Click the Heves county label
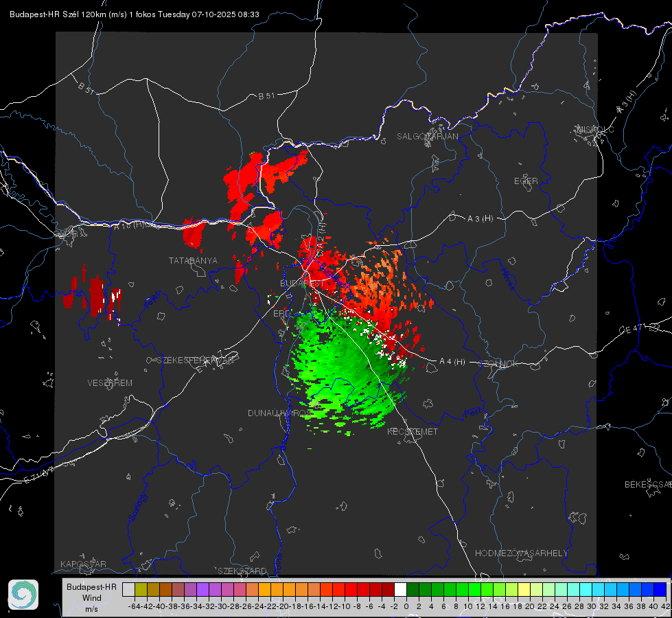 click(507, 279)
